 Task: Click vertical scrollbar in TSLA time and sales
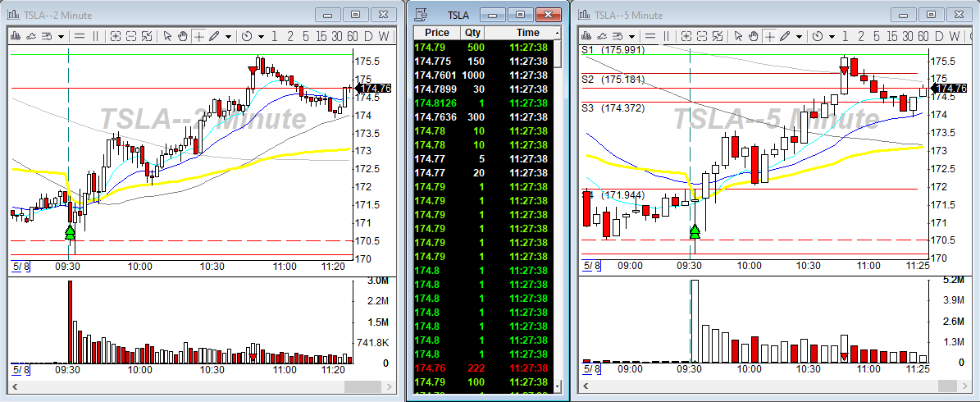tap(558, 210)
